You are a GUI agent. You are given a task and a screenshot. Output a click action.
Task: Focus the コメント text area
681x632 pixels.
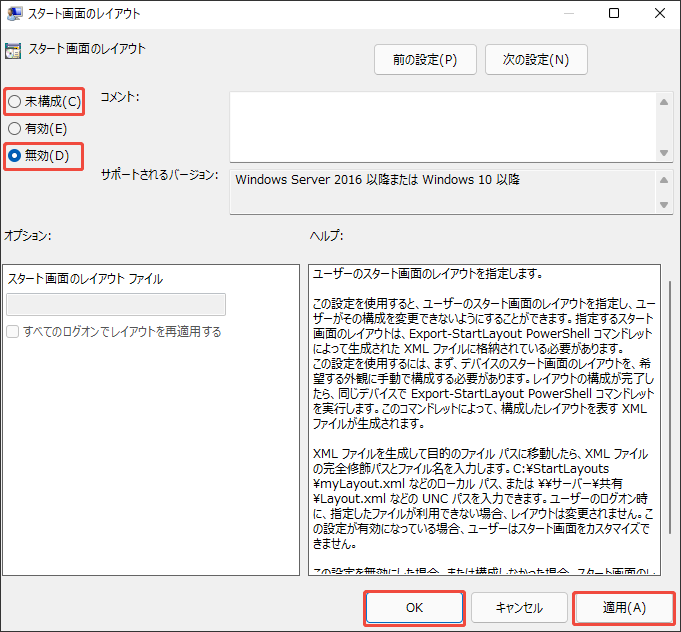(443, 127)
